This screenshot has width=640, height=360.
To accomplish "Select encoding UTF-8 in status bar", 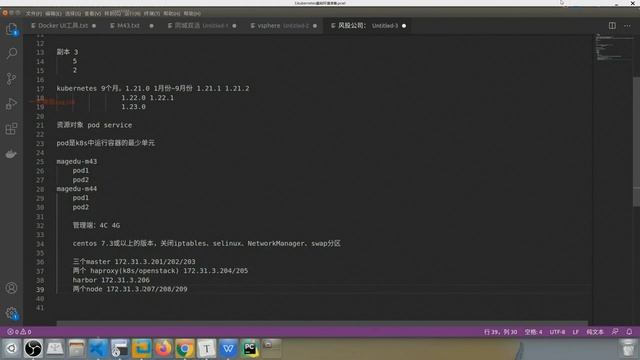I will tap(557, 332).
